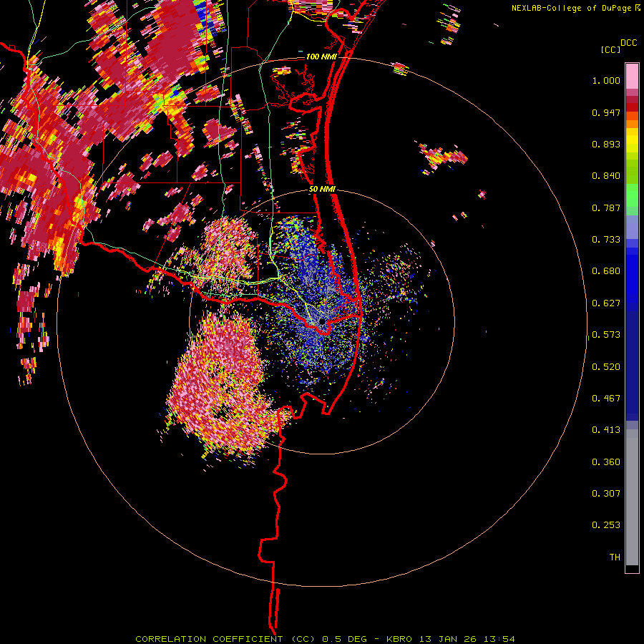
Task: Click the 0.467 scale value
Action: tap(606, 399)
